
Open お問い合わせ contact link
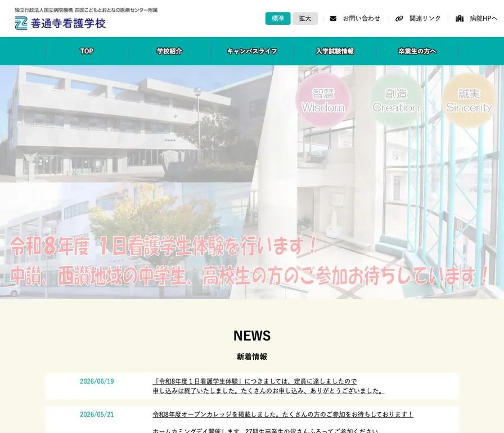coord(361,19)
